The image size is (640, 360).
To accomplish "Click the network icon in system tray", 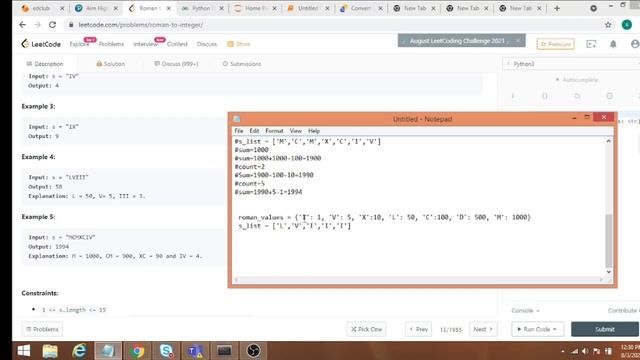I will click(x=575, y=351).
